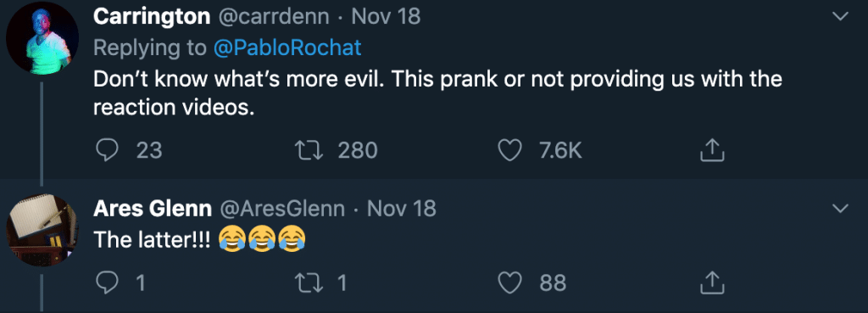Open the Nov 18 timestamp on Carrington's tweet
Viewport: 868px width, 313px height.
point(386,17)
